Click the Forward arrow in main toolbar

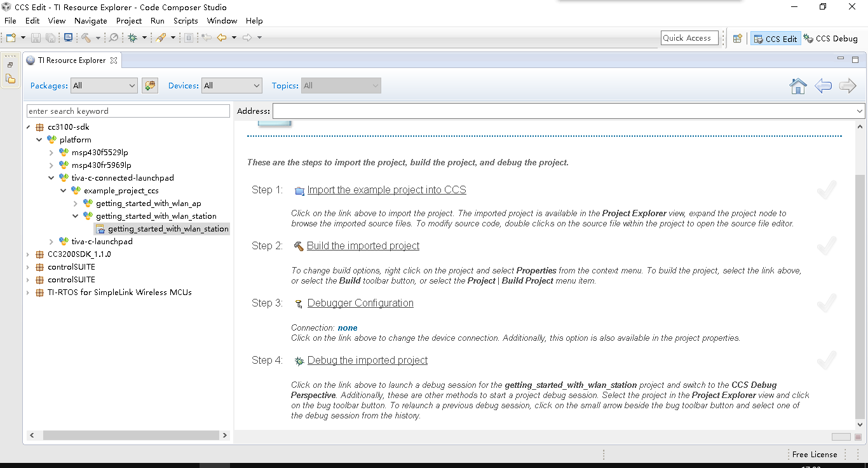point(247,38)
